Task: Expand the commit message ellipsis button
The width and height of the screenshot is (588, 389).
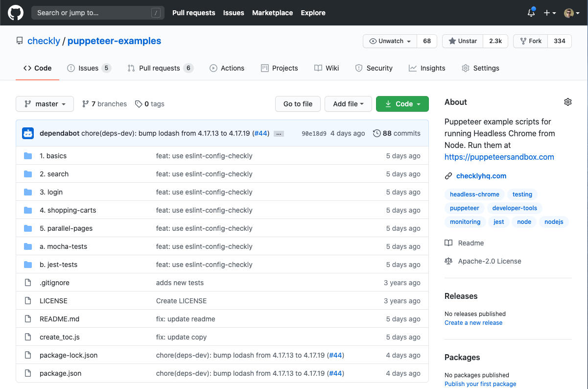Action: point(279,134)
